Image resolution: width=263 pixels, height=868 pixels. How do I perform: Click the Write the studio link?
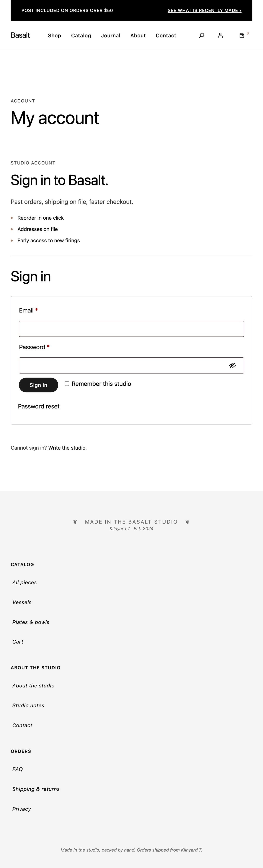point(67,448)
